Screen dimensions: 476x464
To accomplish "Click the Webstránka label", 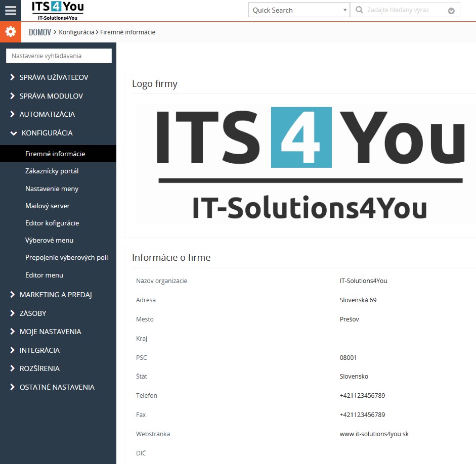I will (x=153, y=434).
